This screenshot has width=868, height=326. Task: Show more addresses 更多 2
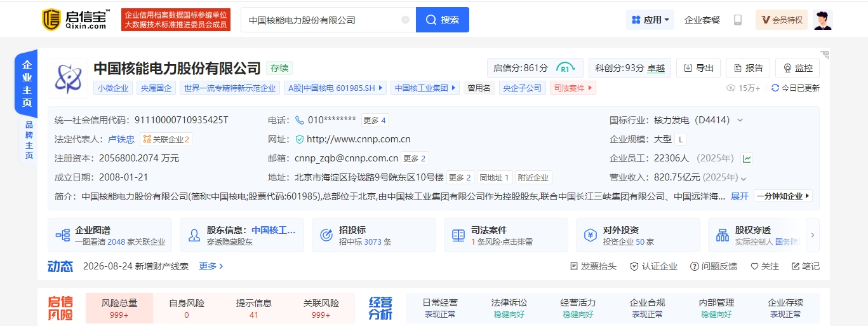click(x=460, y=177)
